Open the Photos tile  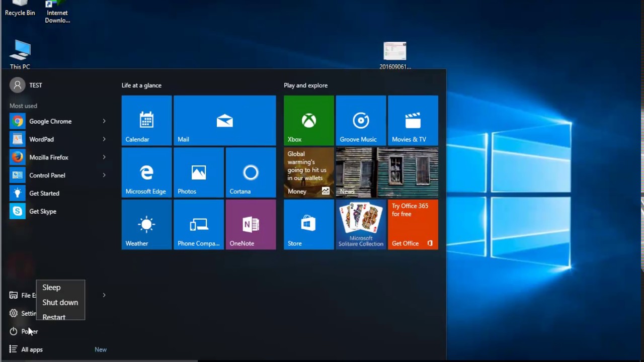(x=199, y=172)
